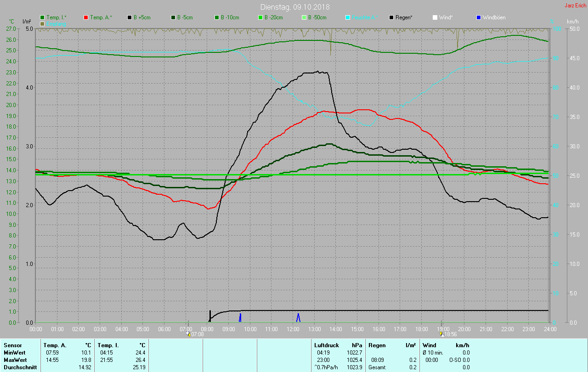
Task: Click the sunrise icon at 07:08
Action: (188, 334)
